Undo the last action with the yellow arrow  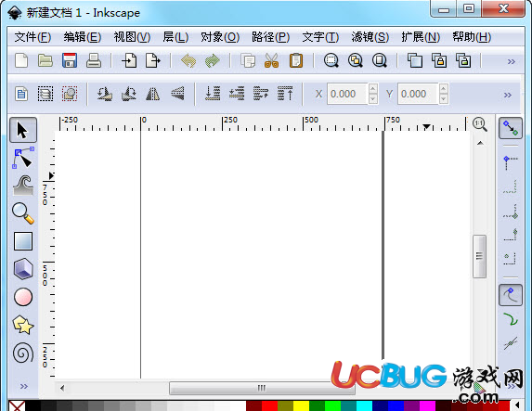pyautogui.click(x=188, y=61)
